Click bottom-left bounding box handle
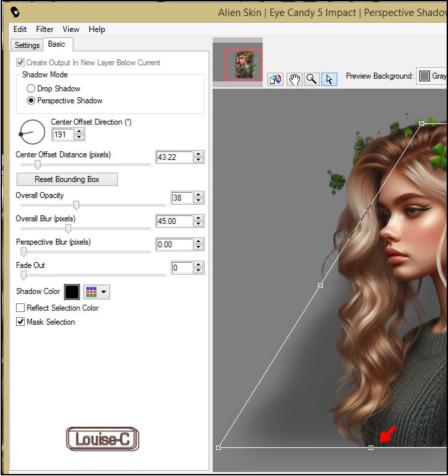Image resolution: width=448 pixels, height=476 pixels. click(x=218, y=447)
